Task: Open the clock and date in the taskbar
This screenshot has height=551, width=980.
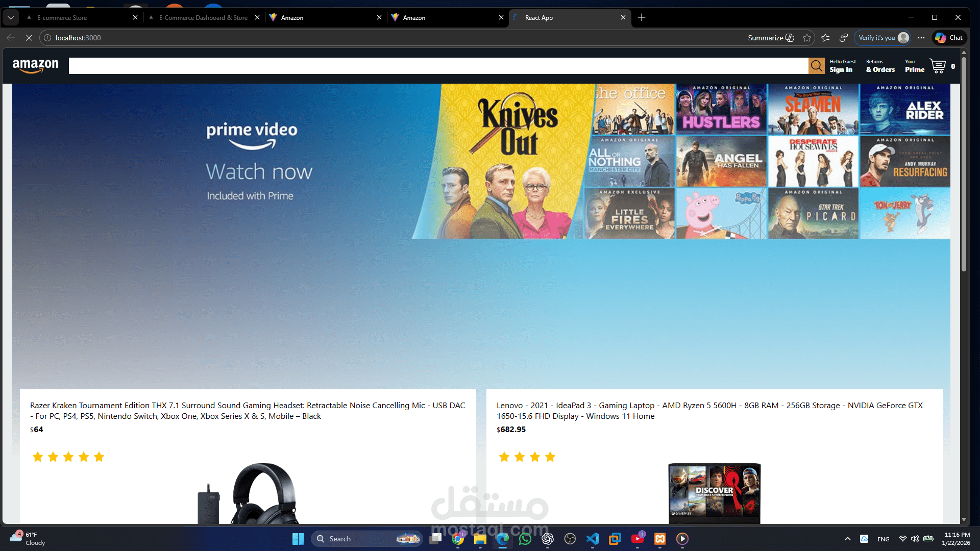Action: click(957, 539)
